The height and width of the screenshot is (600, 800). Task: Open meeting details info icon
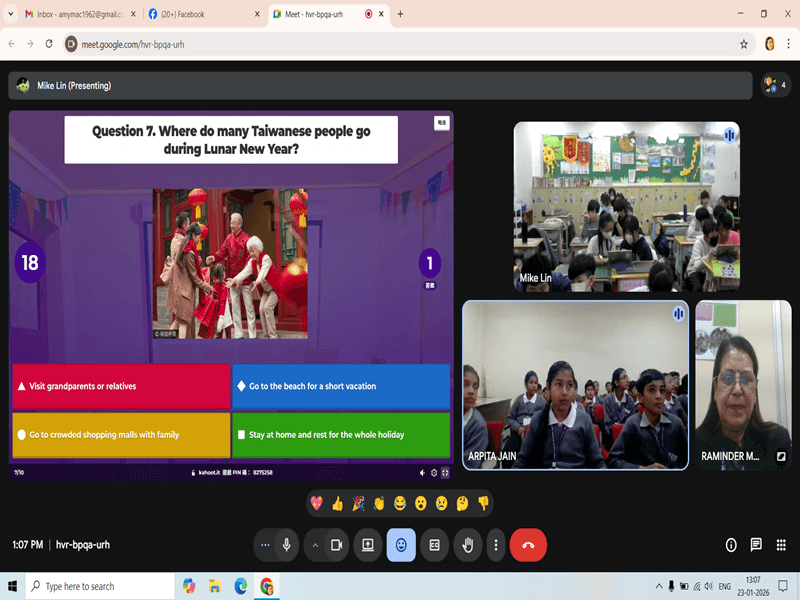[x=731, y=545]
